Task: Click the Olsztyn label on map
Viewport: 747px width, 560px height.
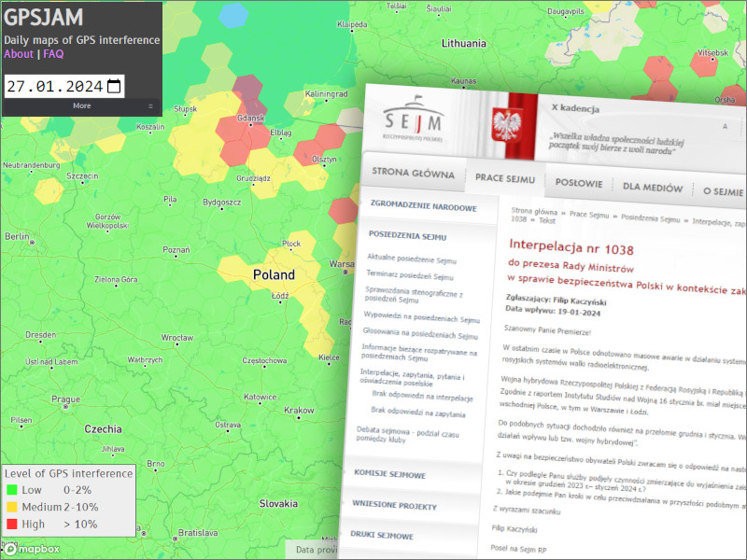Action: tap(324, 159)
